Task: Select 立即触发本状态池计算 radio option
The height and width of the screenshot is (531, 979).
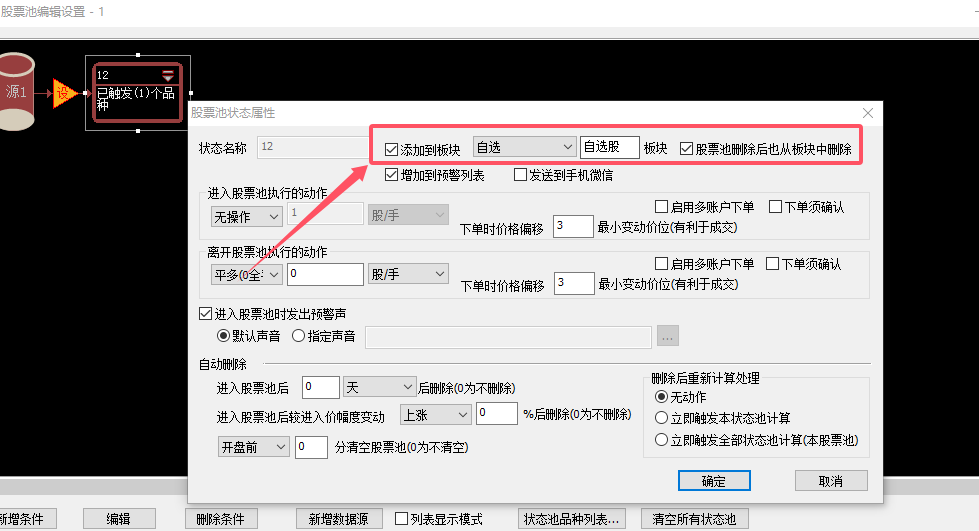Action: pyautogui.click(x=661, y=418)
